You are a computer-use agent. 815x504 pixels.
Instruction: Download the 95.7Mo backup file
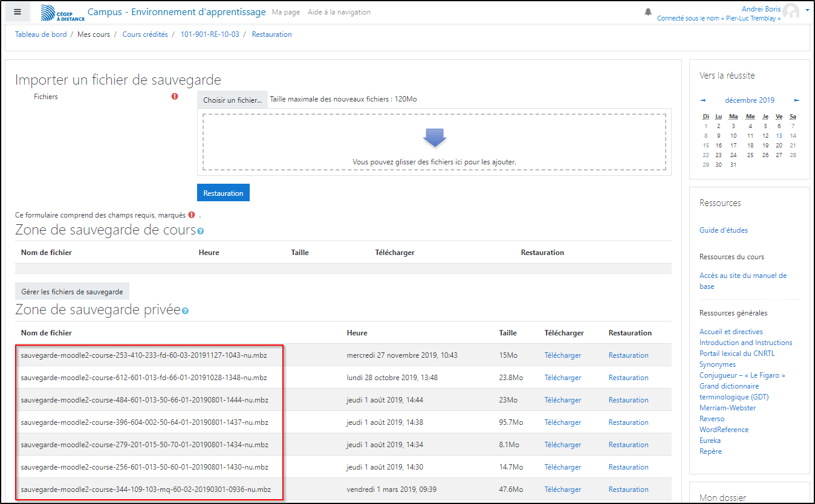click(562, 422)
